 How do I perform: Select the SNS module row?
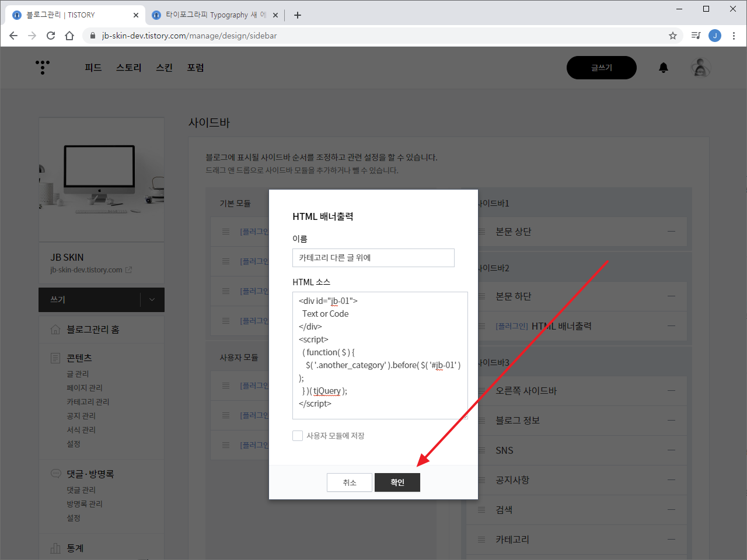[x=577, y=450]
